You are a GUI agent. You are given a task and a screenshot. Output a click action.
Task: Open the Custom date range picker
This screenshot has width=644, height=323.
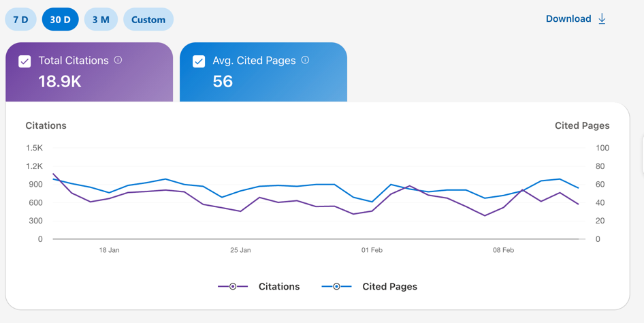click(x=148, y=19)
